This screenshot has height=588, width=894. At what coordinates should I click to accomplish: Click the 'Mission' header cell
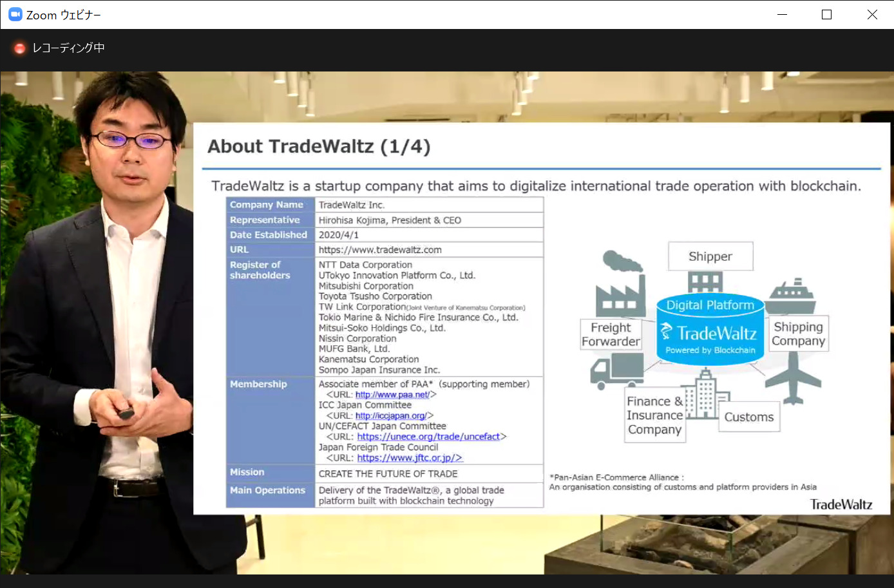(x=271, y=473)
